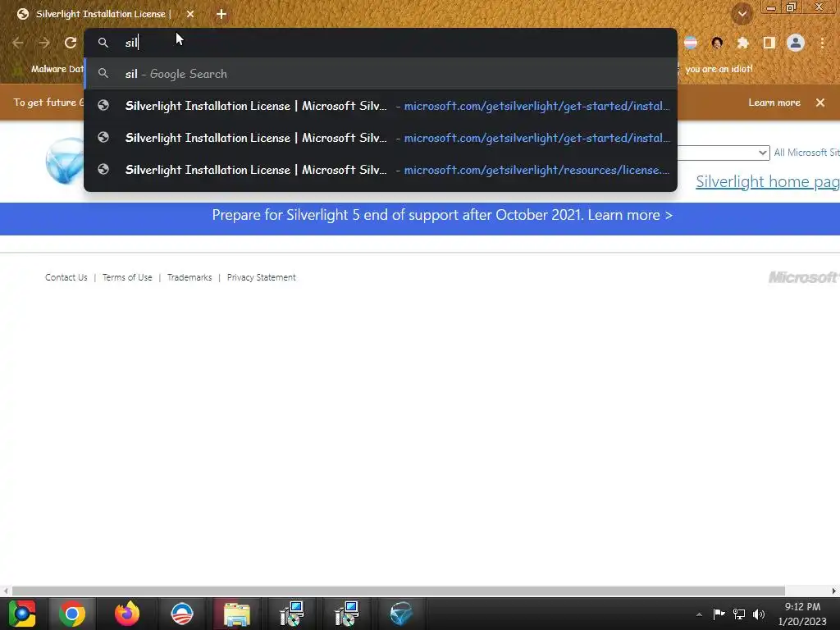Click the striped flag extension icon

click(691, 43)
